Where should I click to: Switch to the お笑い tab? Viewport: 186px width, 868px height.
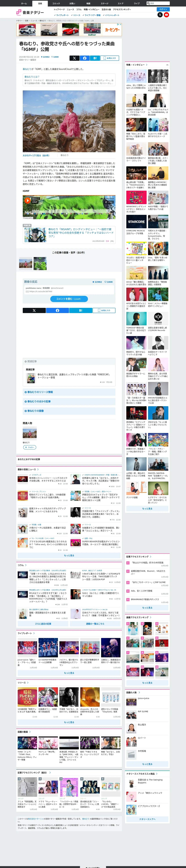coord(72,3)
